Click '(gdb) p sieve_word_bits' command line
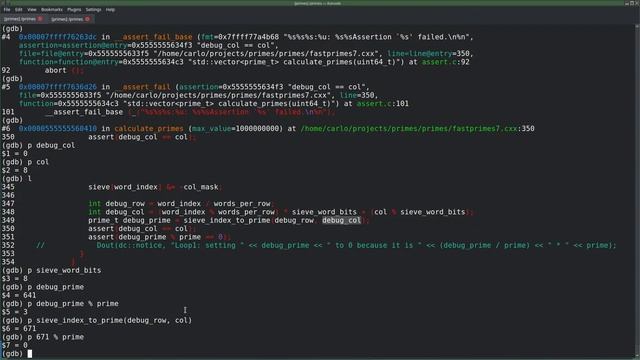 point(51,270)
